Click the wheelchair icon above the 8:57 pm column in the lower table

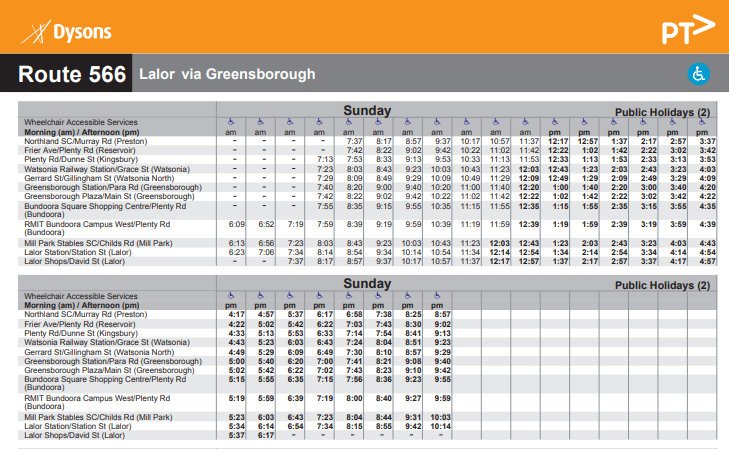(x=437, y=296)
